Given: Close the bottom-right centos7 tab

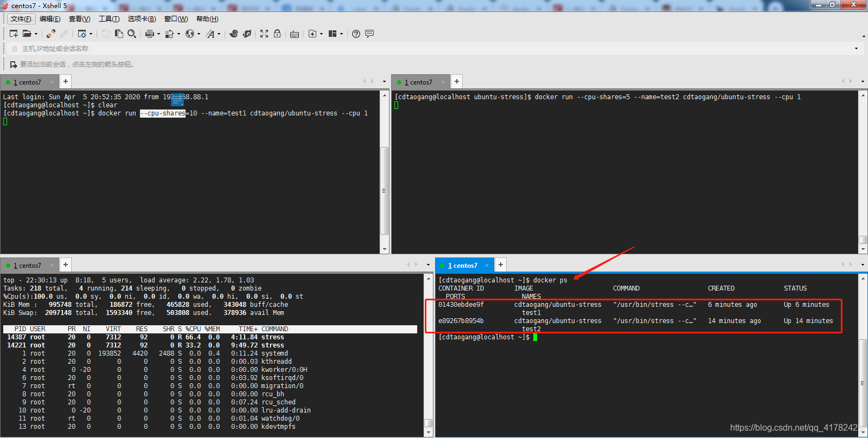Looking at the screenshot, I should (487, 266).
